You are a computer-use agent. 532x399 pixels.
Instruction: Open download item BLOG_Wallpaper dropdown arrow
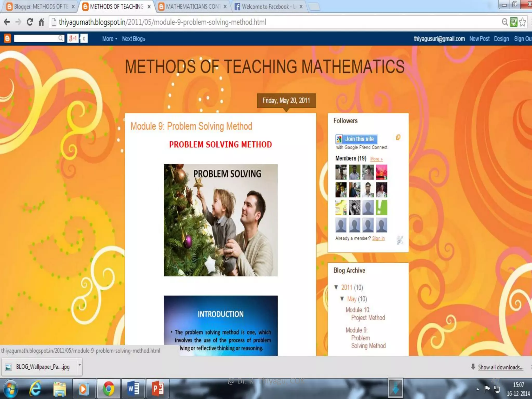pyautogui.click(x=79, y=365)
